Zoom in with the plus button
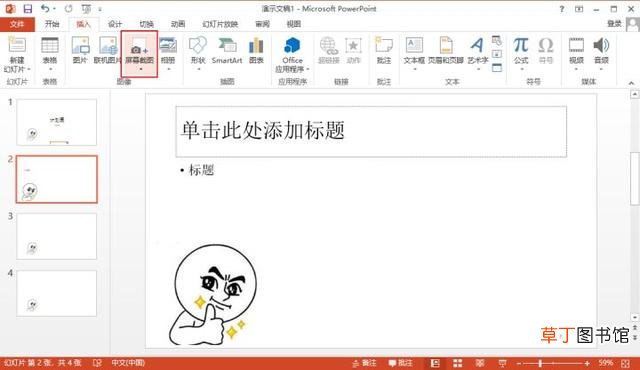Screen dimensions: 640x370 (x=587, y=363)
